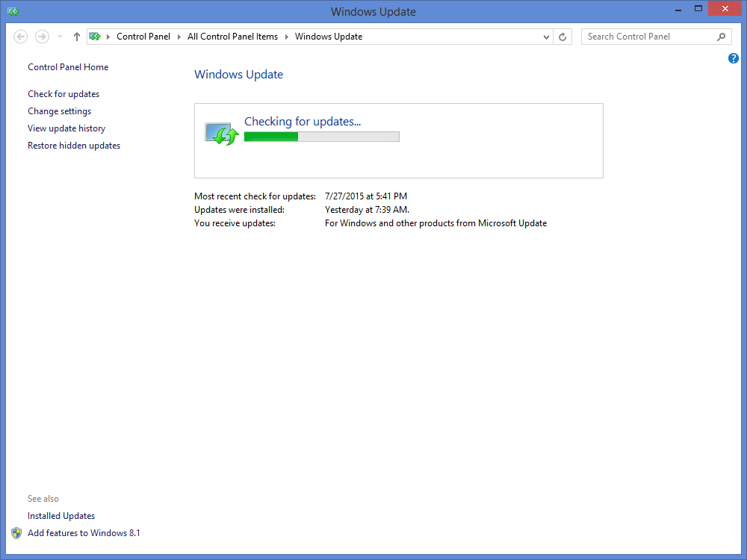Expand chevron after Control Panel breadcrumb
Image resolution: width=747 pixels, height=560 pixels.
click(179, 37)
